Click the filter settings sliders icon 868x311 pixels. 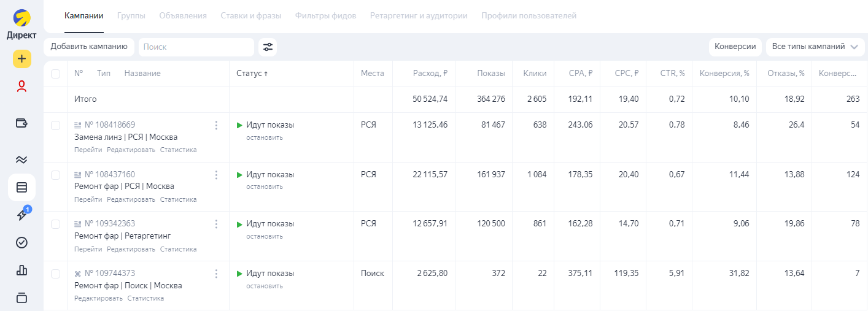[268, 47]
